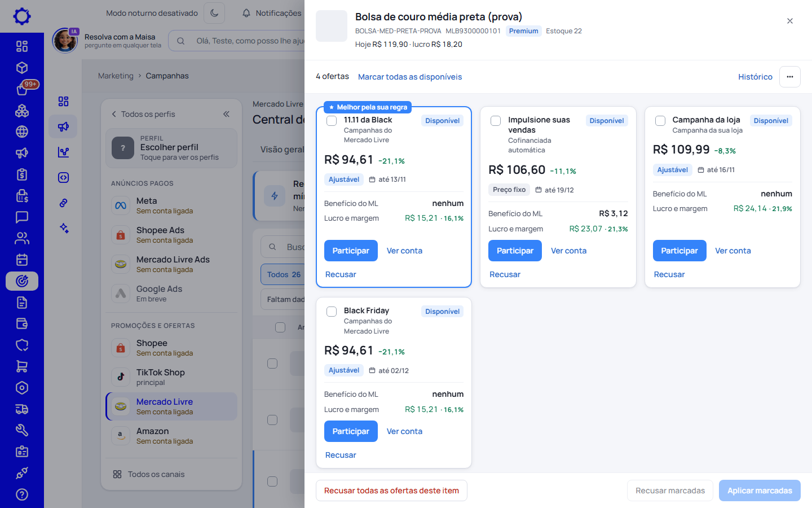
Task: Click Participar on 11.11 da Black
Action: pos(351,251)
